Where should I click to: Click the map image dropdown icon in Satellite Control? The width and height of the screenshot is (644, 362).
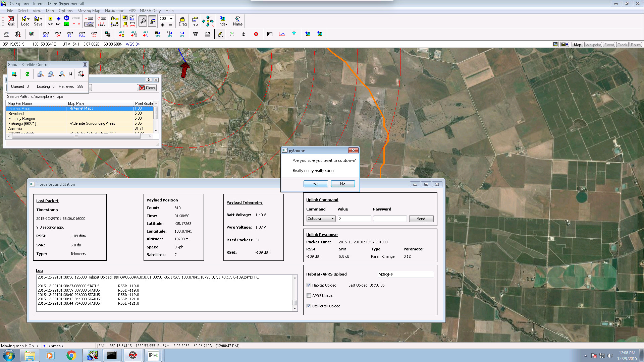coord(14,74)
